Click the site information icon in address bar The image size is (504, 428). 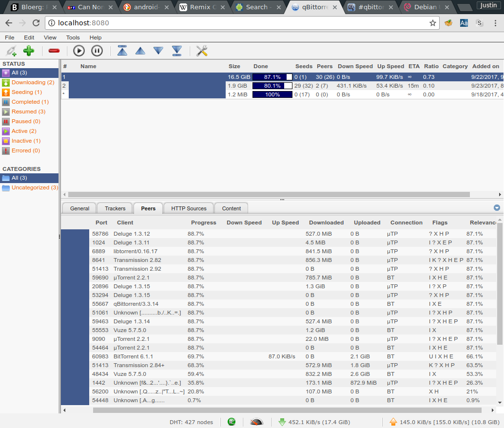(52, 23)
